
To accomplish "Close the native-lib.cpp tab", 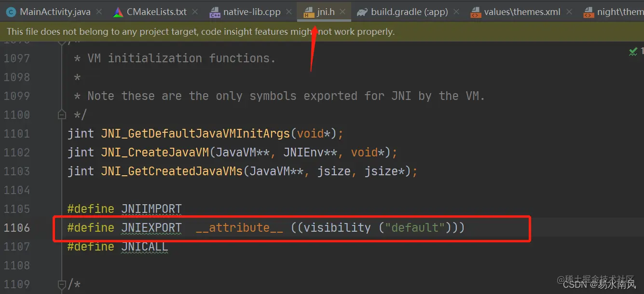I will tap(289, 12).
